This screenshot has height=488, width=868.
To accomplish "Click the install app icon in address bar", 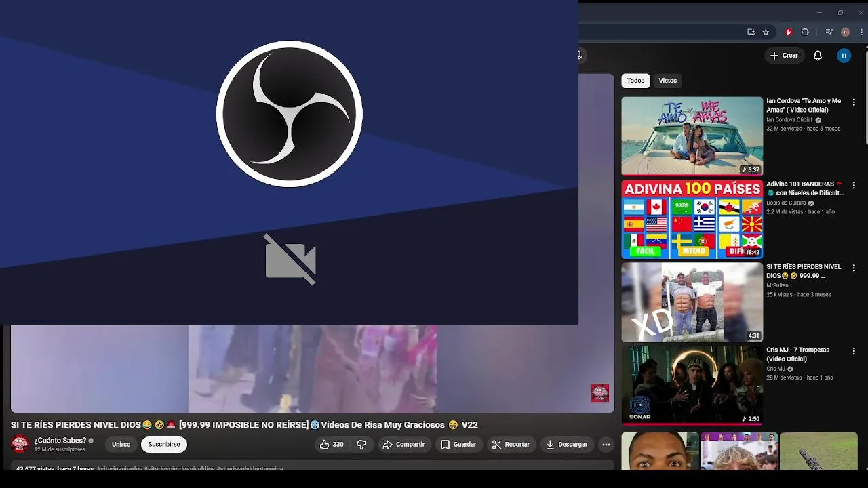I will 751,32.
